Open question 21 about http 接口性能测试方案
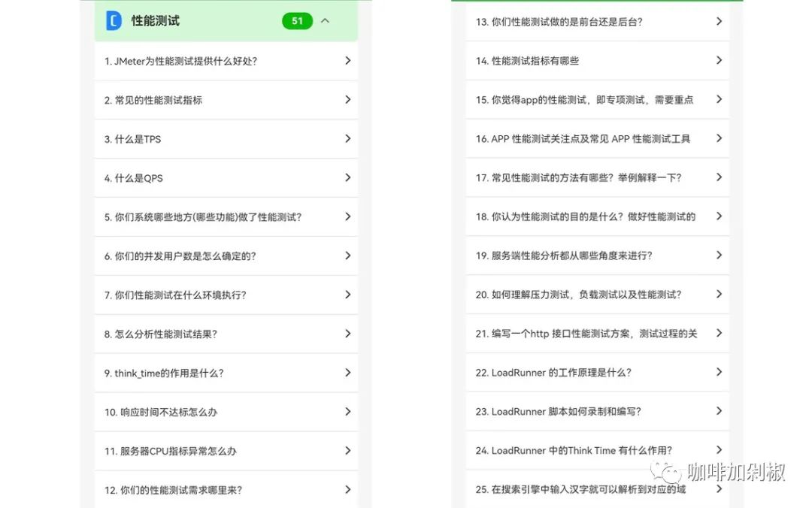The height and width of the screenshot is (508, 812). point(598,334)
